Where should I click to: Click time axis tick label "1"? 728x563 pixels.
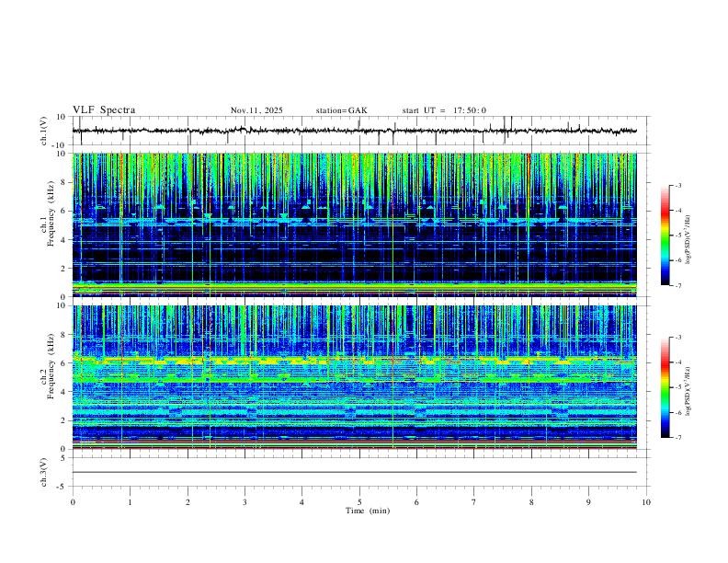(x=130, y=502)
